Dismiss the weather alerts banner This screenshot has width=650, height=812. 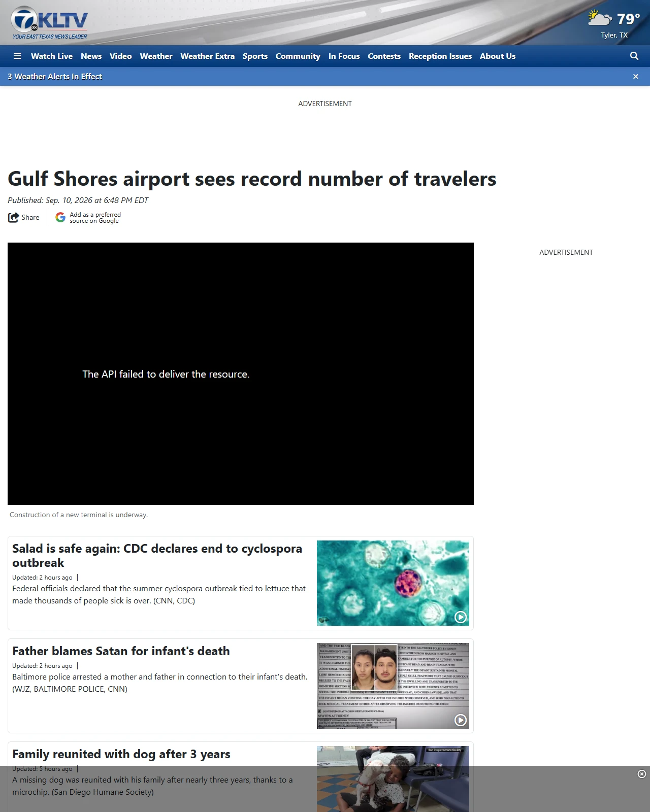(636, 77)
